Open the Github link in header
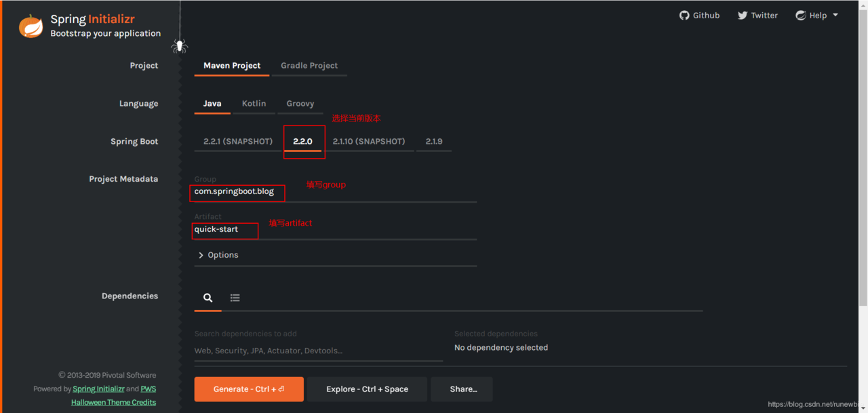868x413 pixels. [x=699, y=15]
